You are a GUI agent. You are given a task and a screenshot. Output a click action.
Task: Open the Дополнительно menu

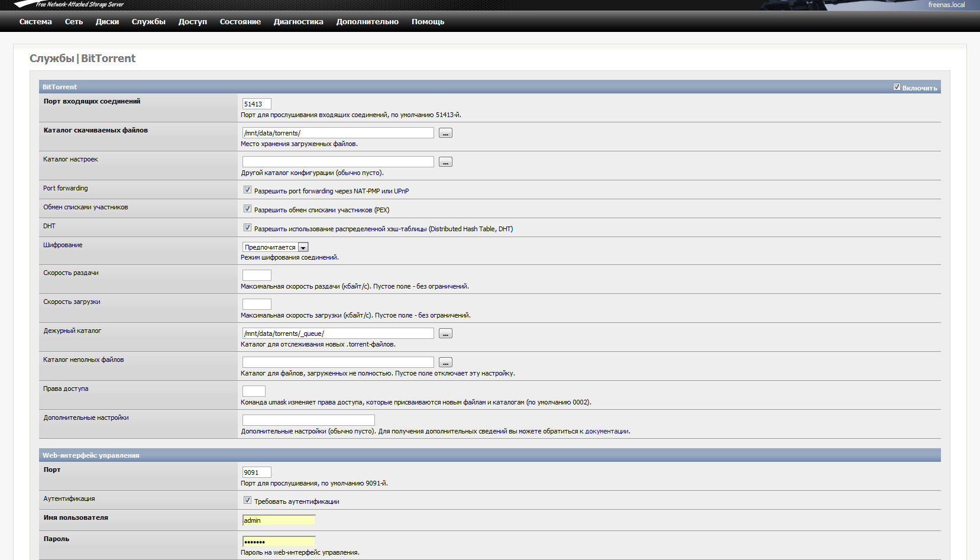point(367,22)
